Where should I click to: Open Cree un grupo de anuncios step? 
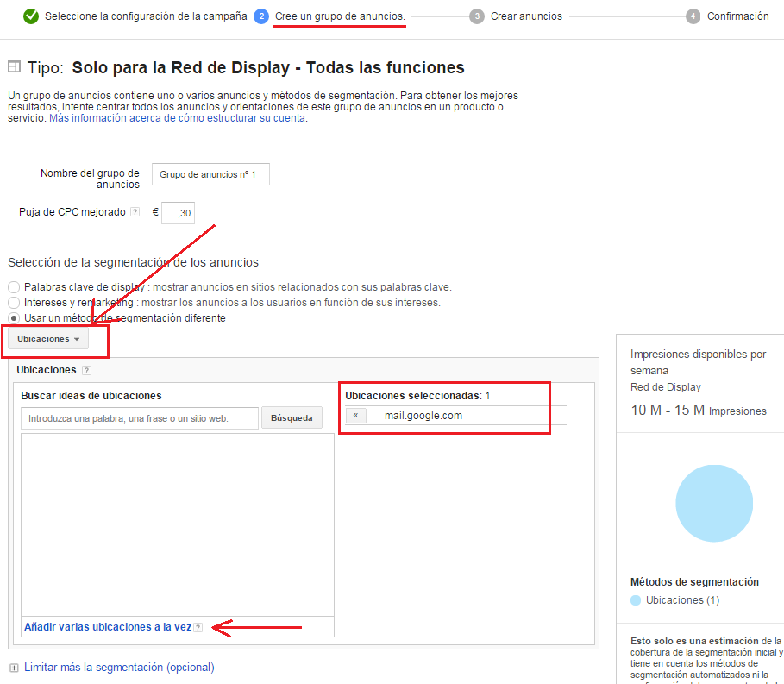tap(340, 16)
